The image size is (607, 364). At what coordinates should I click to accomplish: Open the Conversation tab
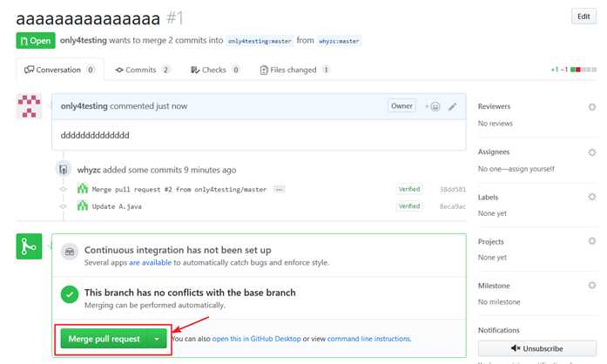pyautogui.click(x=59, y=70)
